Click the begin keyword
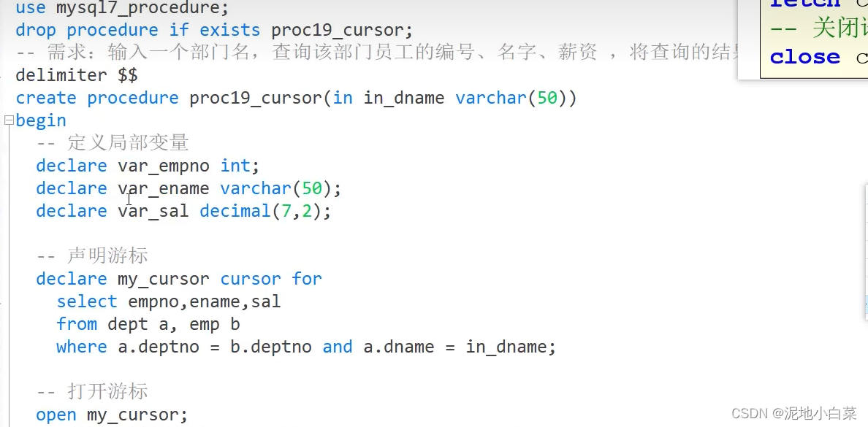This screenshot has width=868, height=427. pos(41,120)
